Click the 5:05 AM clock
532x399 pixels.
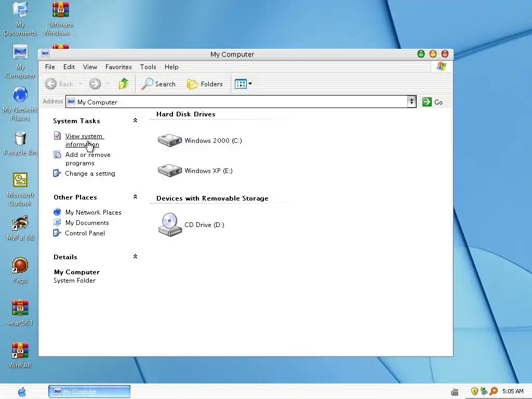(513, 392)
